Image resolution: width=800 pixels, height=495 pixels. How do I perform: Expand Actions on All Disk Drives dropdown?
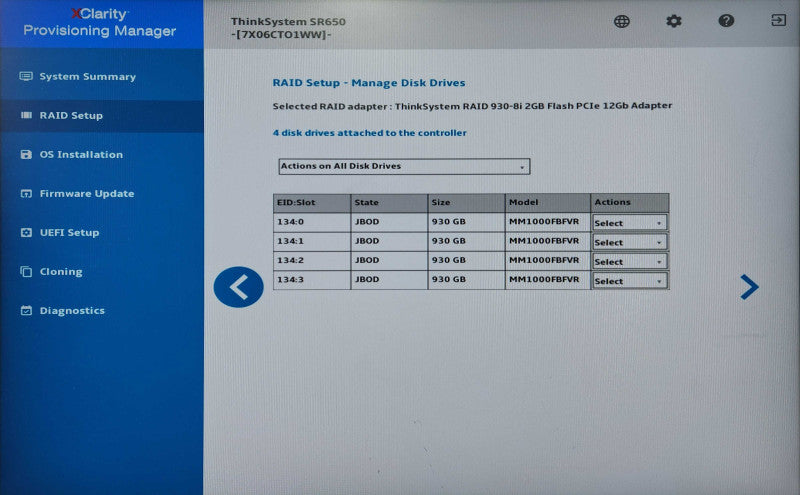pos(404,166)
